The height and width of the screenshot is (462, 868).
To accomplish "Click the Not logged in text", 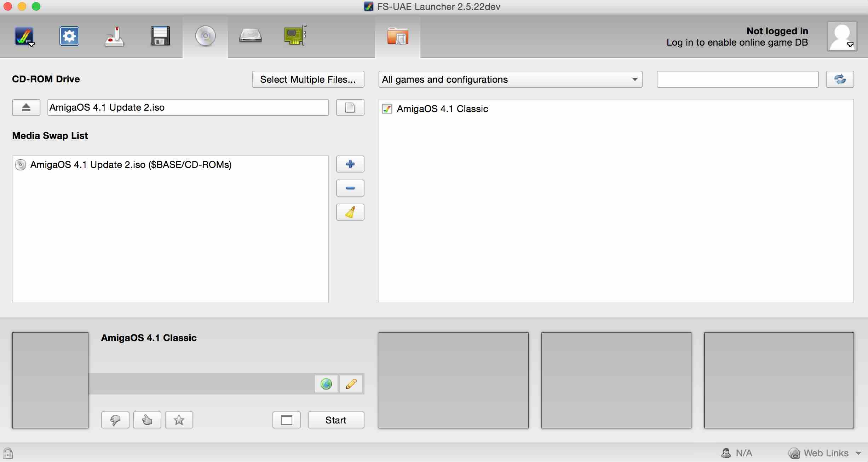I will click(x=777, y=31).
